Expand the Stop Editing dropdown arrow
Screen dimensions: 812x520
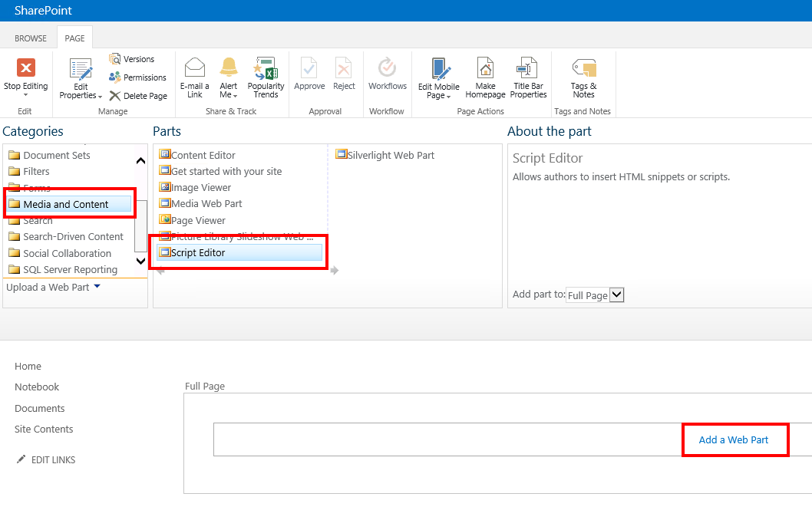(x=25, y=95)
